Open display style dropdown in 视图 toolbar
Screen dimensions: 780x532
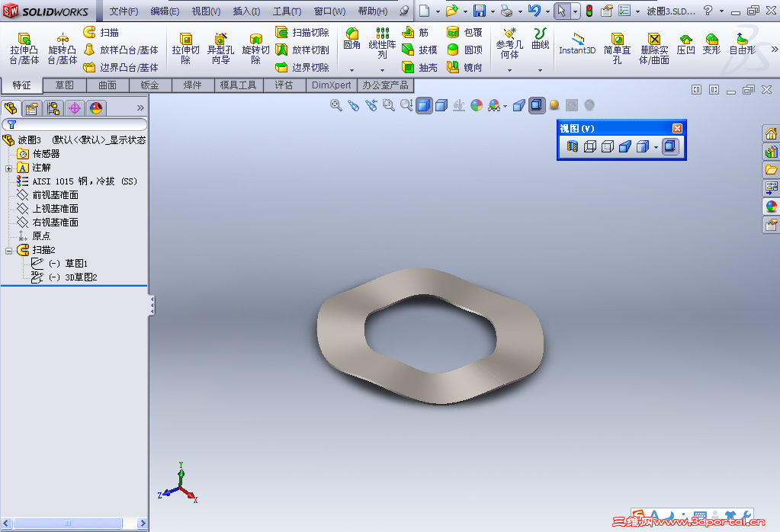pyautogui.click(x=656, y=147)
